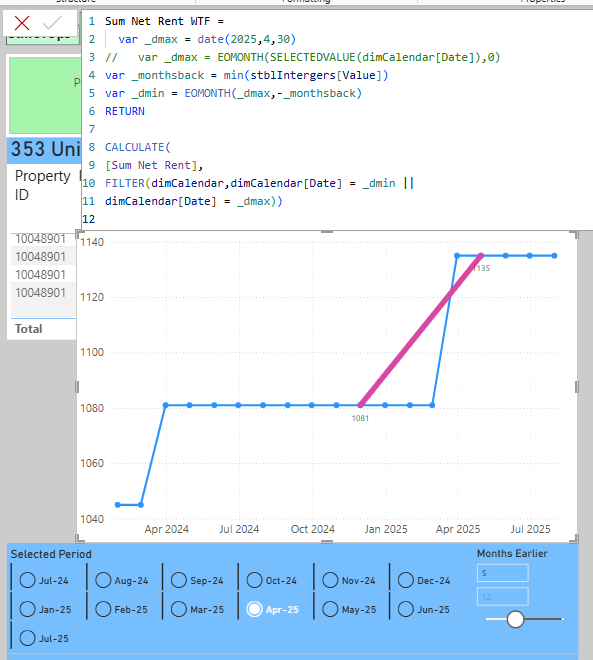Click the 1081 data point on the line chart

click(x=361, y=405)
